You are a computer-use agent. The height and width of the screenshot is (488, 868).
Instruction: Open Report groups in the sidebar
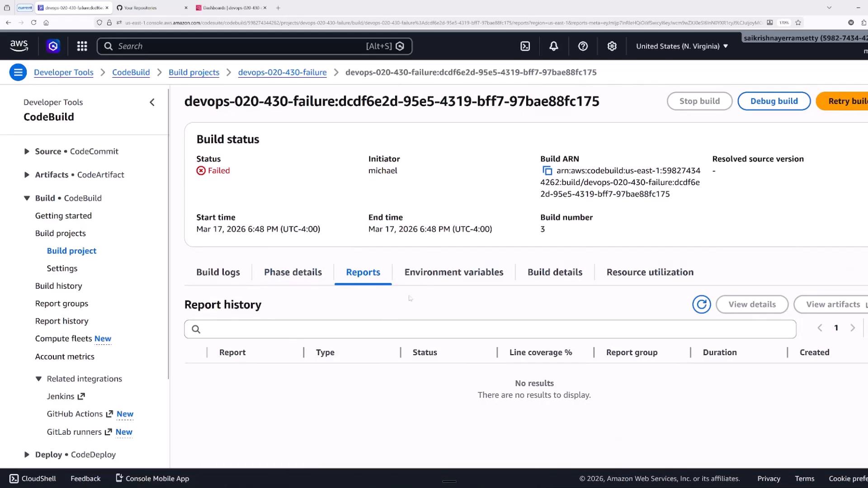(x=61, y=304)
